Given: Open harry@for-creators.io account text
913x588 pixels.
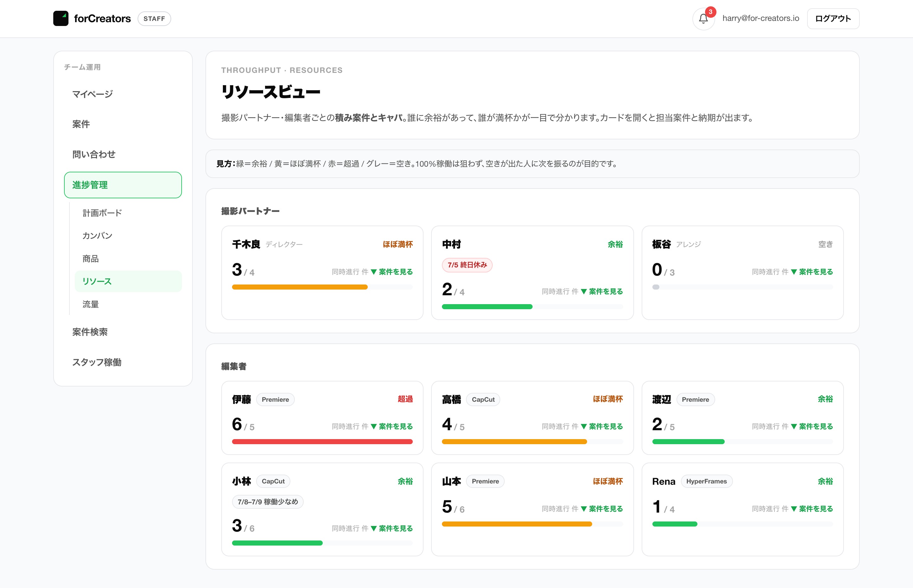Looking at the screenshot, I should pos(761,18).
